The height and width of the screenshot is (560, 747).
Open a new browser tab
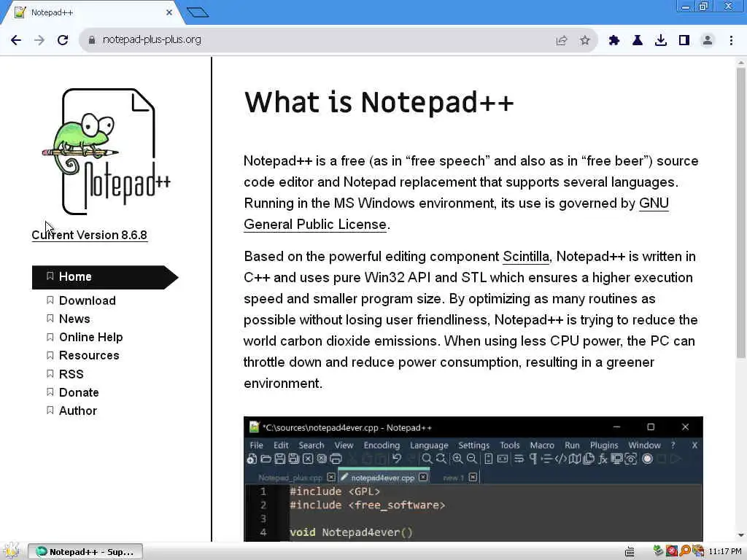click(x=198, y=12)
